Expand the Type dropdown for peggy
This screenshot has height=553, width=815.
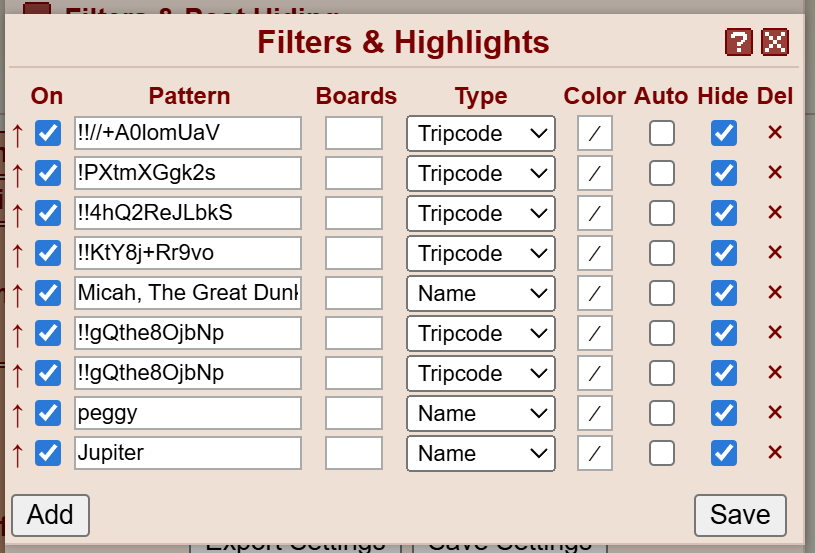pyautogui.click(x=481, y=414)
